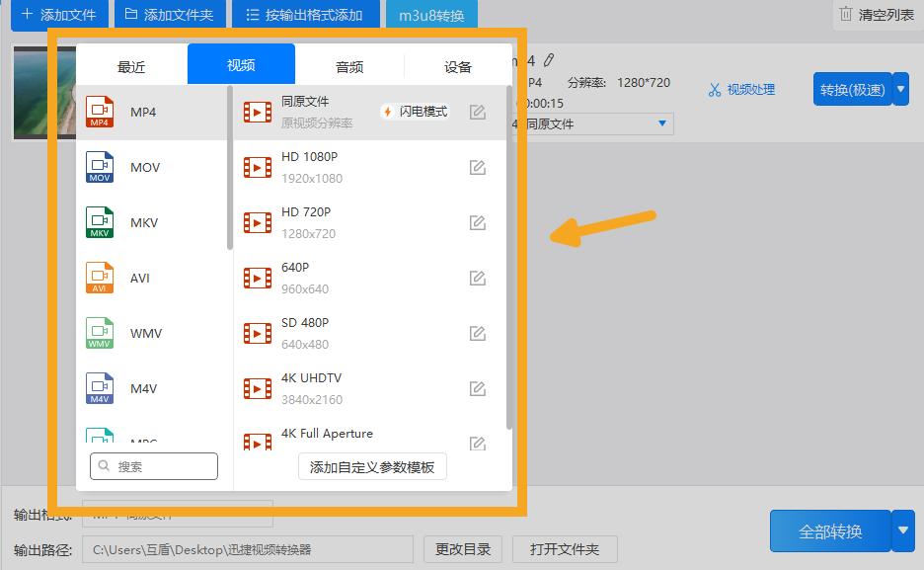924x570 pixels.
Task: Open the 转换(极速) dropdown arrow
Action: pyautogui.click(x=899, y=89)
